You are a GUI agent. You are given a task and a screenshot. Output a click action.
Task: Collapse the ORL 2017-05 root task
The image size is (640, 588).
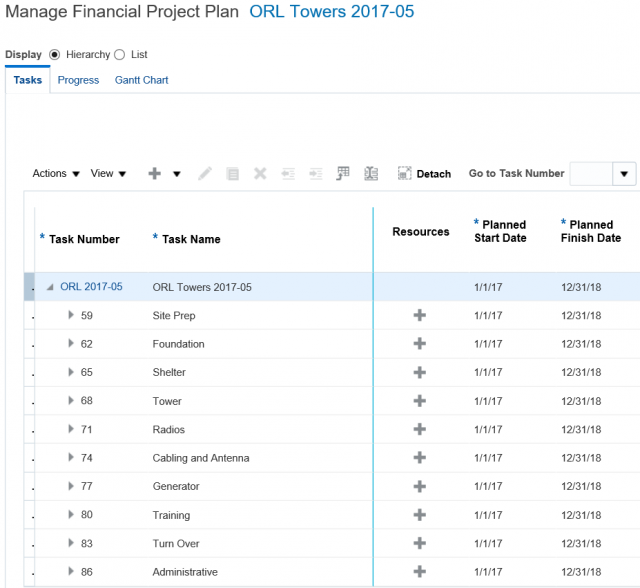[x=50, y=287]
